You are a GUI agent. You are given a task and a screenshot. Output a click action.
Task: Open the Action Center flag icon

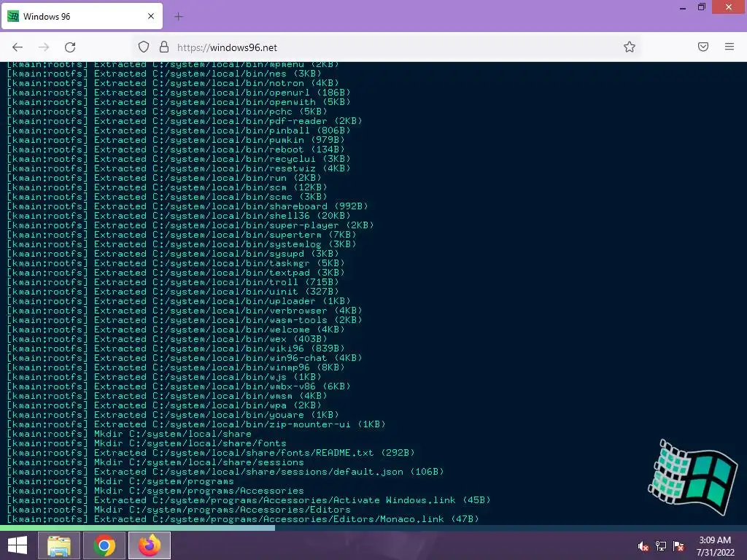tap(678, 547)
